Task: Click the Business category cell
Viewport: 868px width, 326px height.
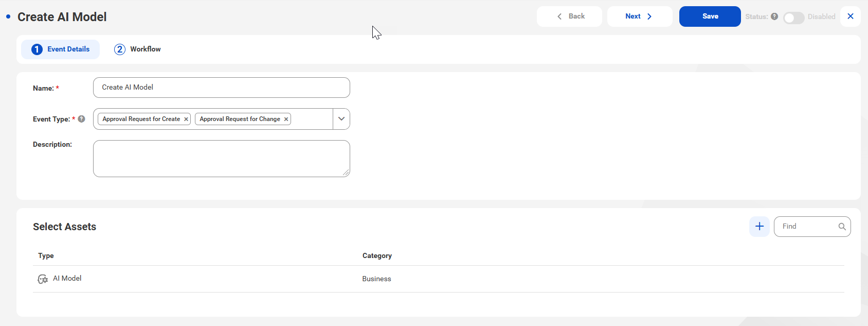Action: (376, 279)
